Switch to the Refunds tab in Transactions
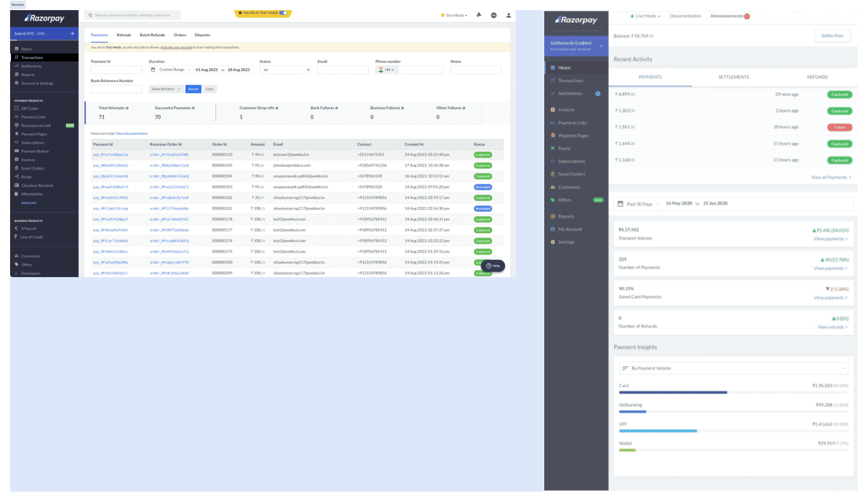Image resolution: width=868 pixels, height=502 pixels. click(x=124, y=35)
